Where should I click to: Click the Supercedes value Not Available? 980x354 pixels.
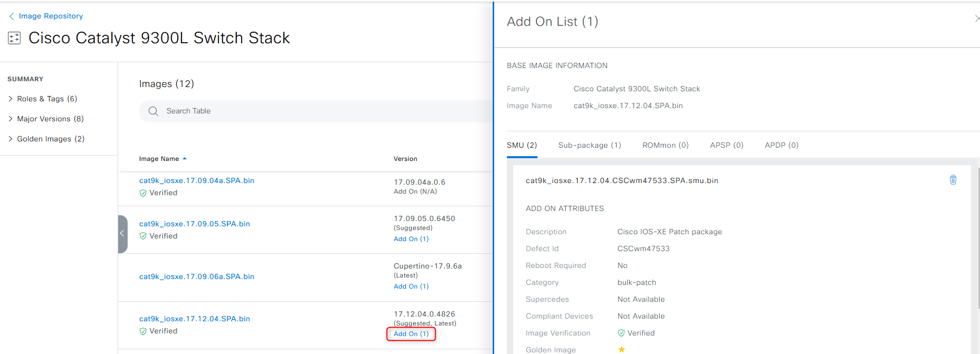pos(641,299)
